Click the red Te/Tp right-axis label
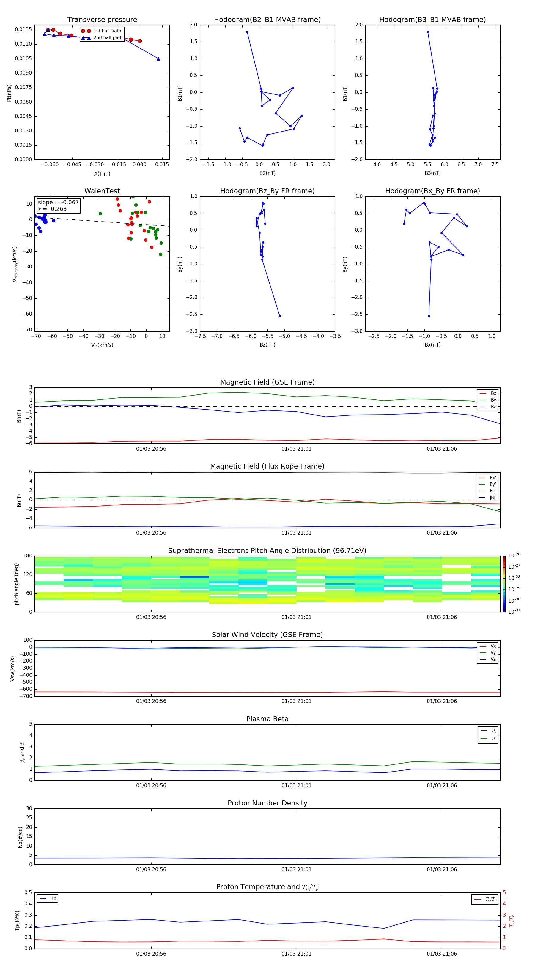Screen dimensions: 535x980 point(512,921)
